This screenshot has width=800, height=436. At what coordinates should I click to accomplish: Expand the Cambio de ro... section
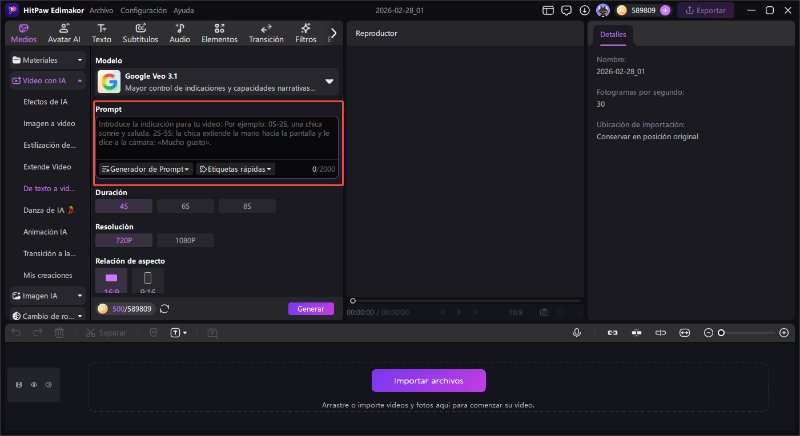click(47, 316)
